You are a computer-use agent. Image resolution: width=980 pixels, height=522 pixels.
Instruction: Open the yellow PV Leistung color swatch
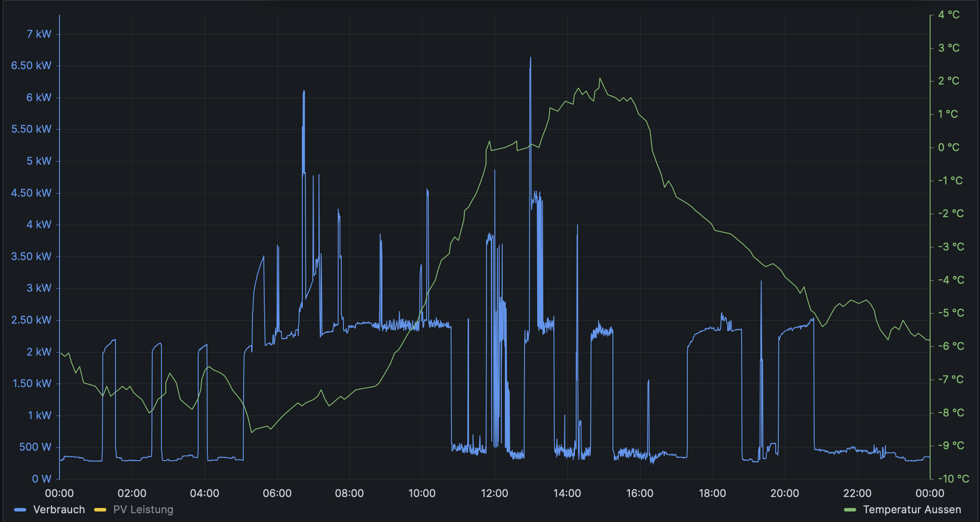pyautogui.click(x=100, y=510)
